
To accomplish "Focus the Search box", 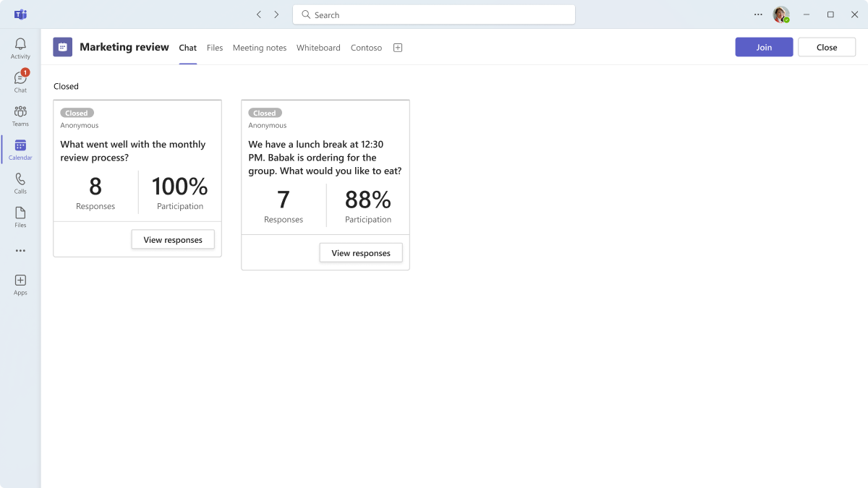I will coord(434,14).
